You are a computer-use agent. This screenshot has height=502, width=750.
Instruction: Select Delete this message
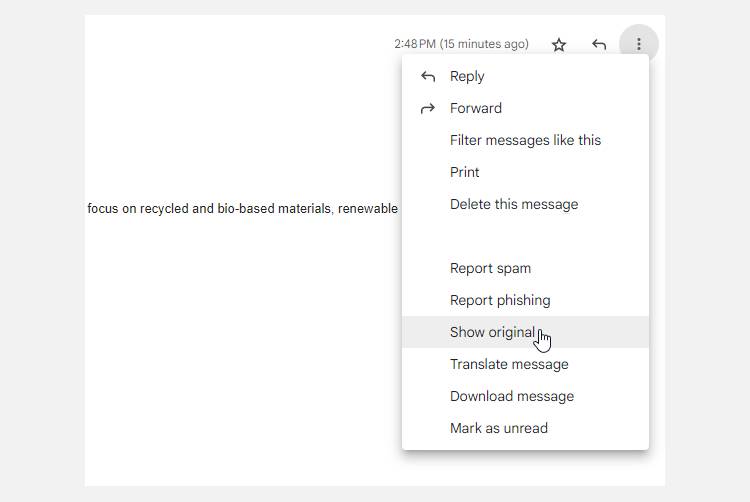514,204
